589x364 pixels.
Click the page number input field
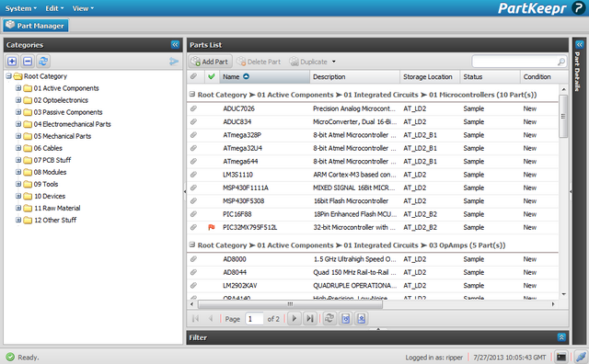pos(254,319)
